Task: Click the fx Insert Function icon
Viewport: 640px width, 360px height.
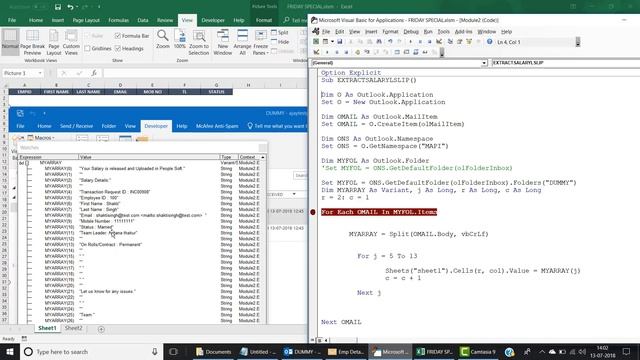Action: click(x=94, y=73)
